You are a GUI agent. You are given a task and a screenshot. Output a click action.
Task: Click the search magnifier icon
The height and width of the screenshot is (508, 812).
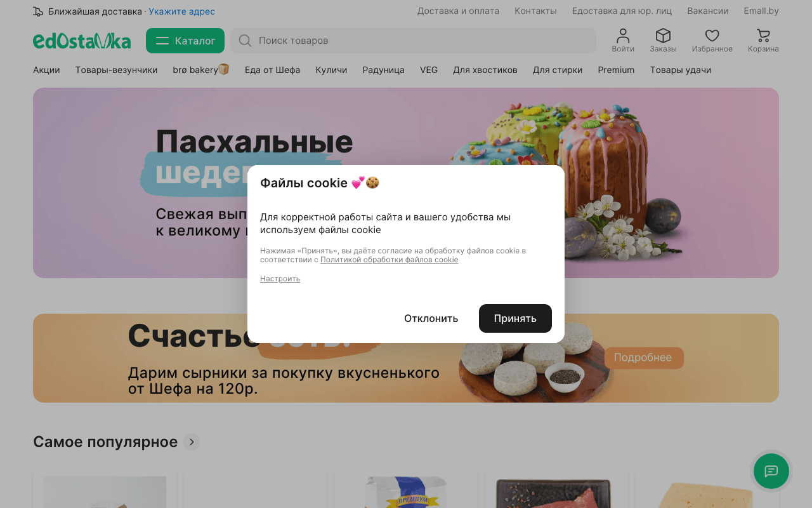coord(244,41)
